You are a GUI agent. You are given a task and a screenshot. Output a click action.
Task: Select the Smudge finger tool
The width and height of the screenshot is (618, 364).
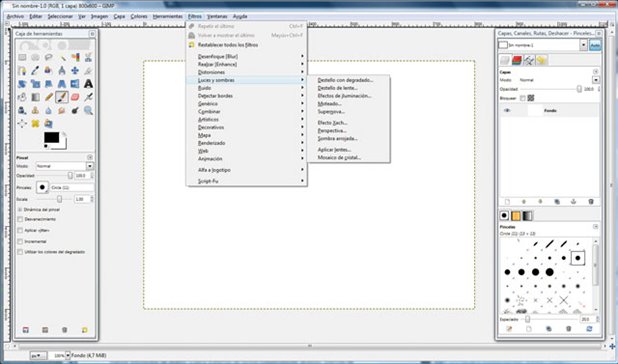[62, 110]
